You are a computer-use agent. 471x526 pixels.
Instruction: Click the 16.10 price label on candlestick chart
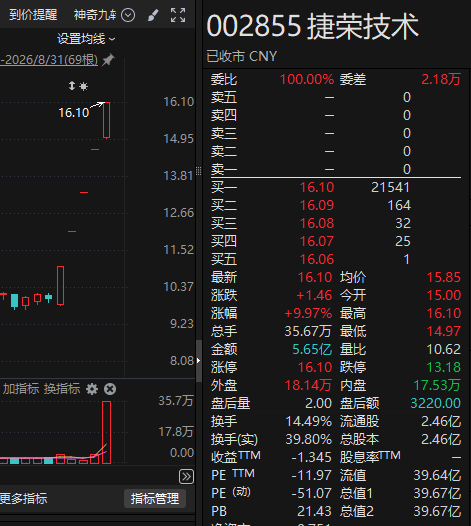pyautogui.click(x=74, y=113)
